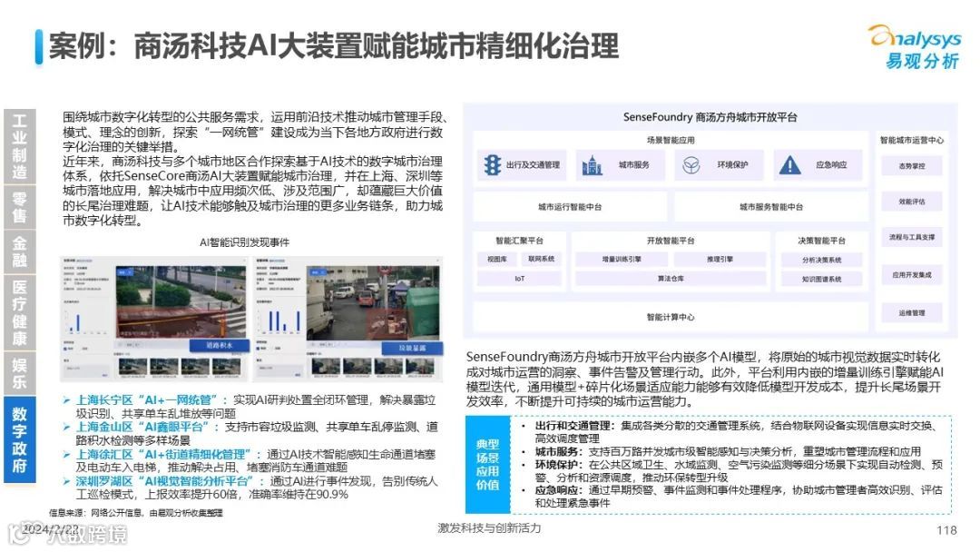Open the garbage exposure street camera image

point(373,302)
